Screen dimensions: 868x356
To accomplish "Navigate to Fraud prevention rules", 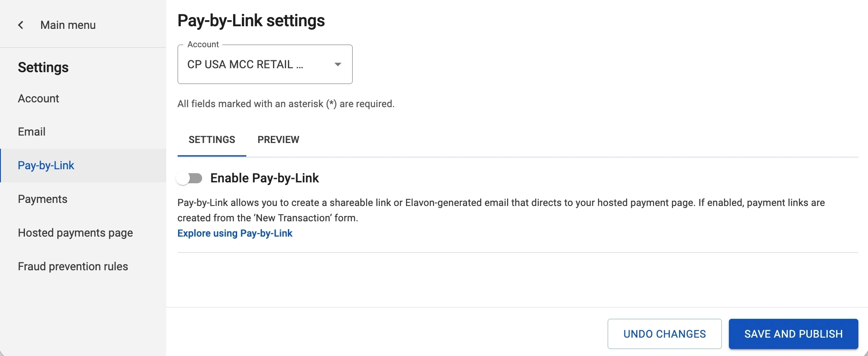I will coord(73,266).
